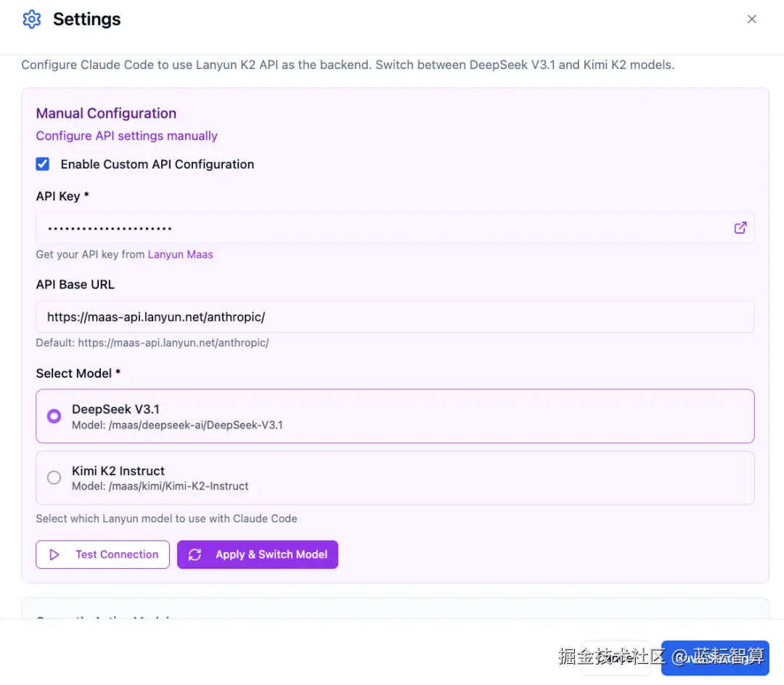The image size is (784, 685).
Task: Click the blue button in the bottom footer
Action: [715, 658]
